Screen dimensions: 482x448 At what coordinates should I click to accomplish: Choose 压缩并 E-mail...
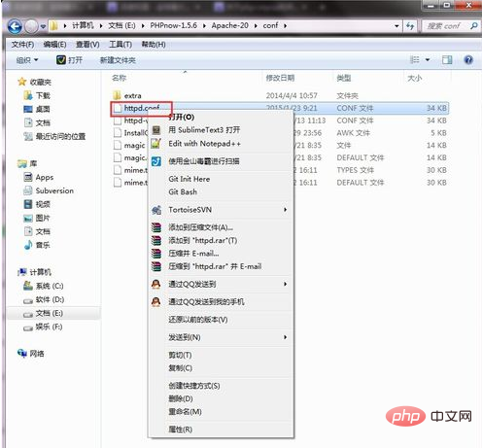[193, 254]
